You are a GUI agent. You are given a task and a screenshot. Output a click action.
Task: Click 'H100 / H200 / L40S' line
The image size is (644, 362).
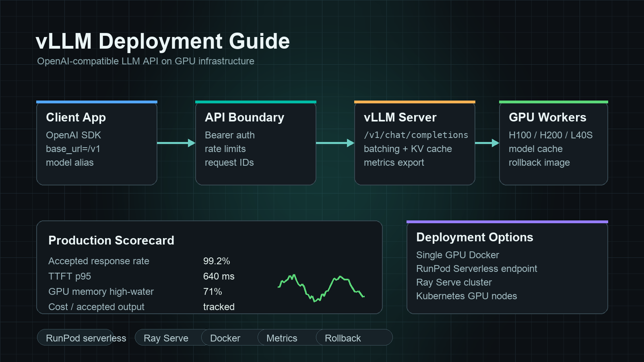click(551, 135)
